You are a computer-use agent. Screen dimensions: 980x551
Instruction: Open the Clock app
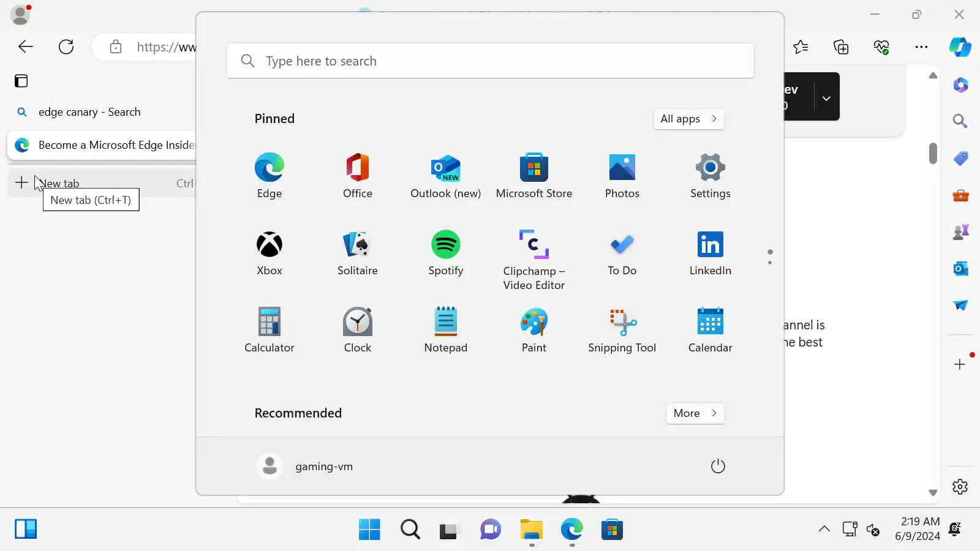(x=358, y=330)
